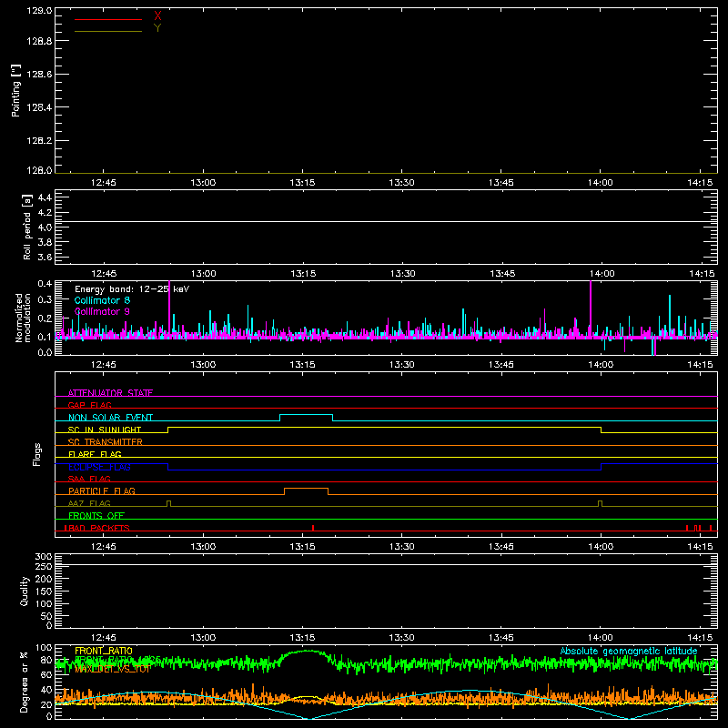Click the SC_IN_SUNLIGHT flag label
Viewport: 728px width, 728px height.
(x=105, y=430)
